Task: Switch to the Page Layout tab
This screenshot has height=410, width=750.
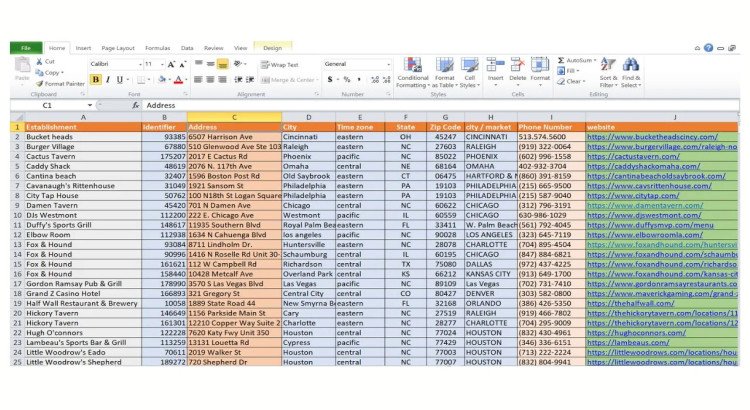Action: [x=118, y=48]
